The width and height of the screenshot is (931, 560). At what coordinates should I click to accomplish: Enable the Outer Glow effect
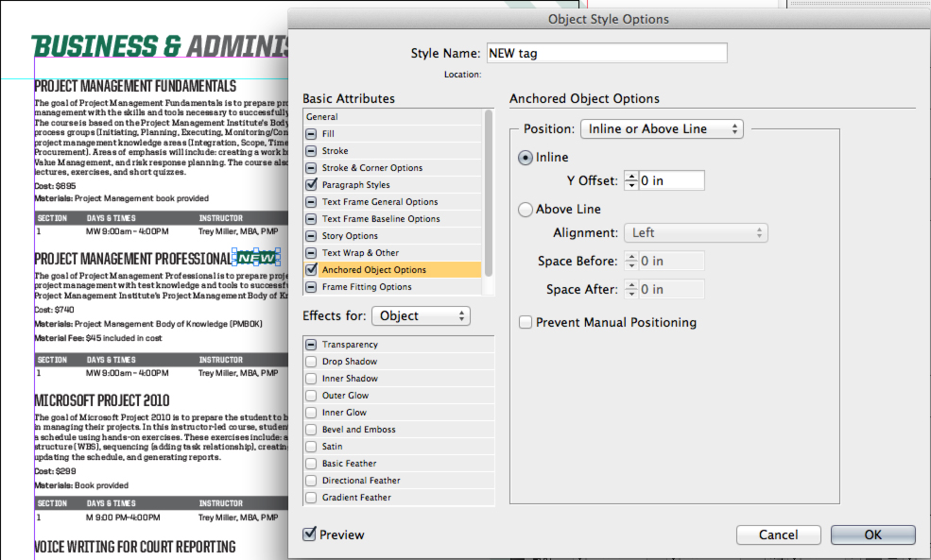pyautogui.click(x=311, y=395)
